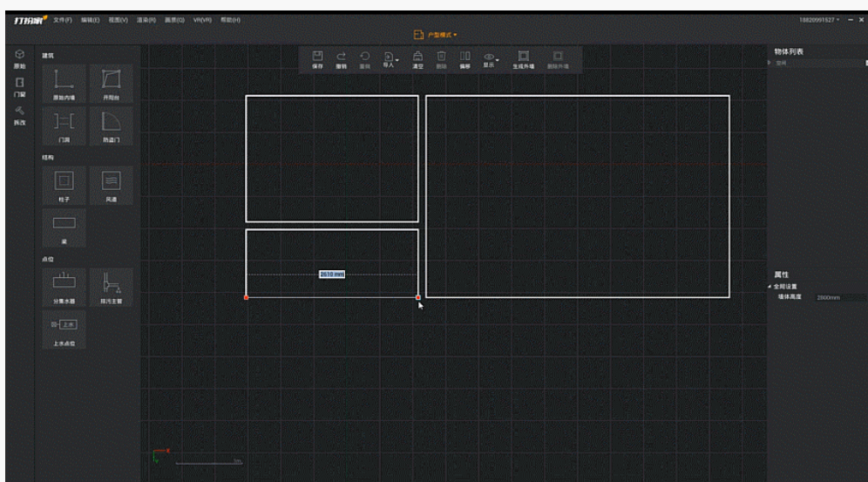The width and height of the screenshot is (868, 482).
Task: Click the trash delete icon in toolbar
Action: pyautogui.click(x=441, y=60)
